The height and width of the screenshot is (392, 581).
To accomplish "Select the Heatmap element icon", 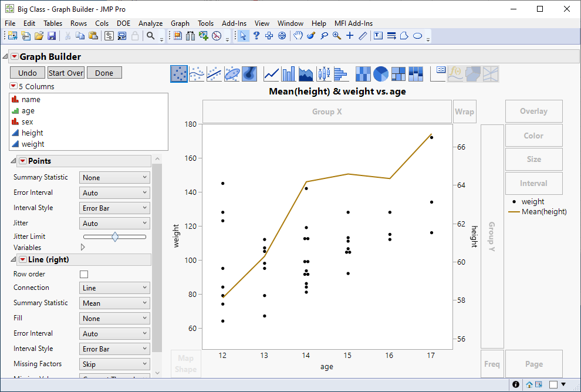I will tap(363, 74).
